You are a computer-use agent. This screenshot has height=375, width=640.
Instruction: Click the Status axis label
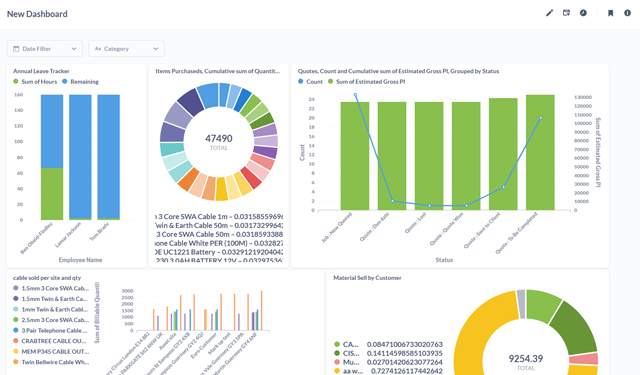click(444, 260)
